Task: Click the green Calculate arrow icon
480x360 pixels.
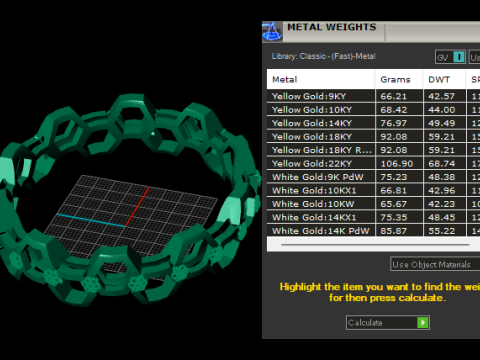Action: click(x=423, y=322)
